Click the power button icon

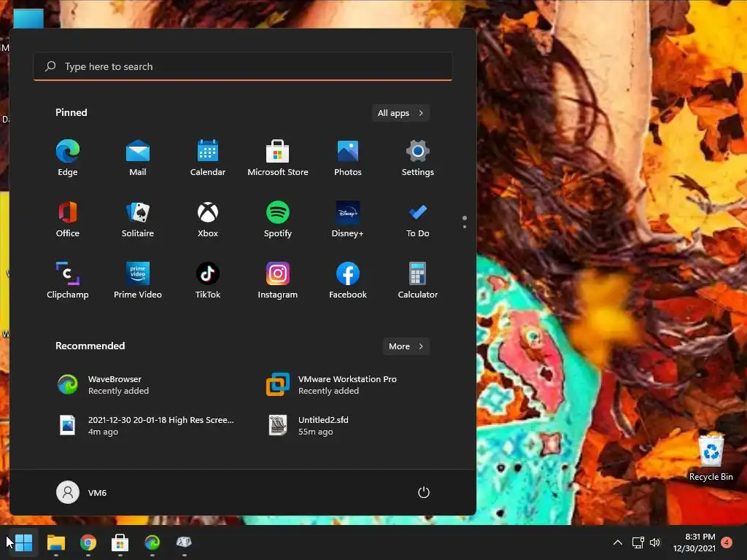tap(424, 492)
